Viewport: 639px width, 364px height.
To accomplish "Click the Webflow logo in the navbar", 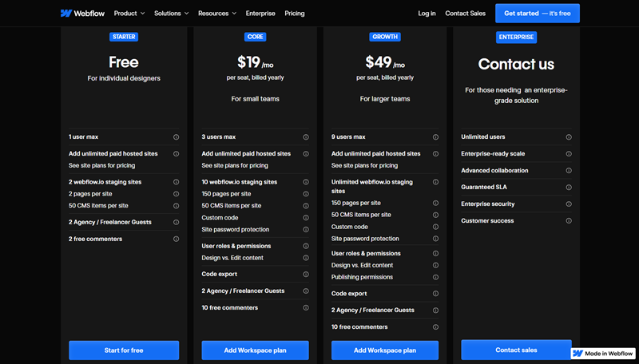I will pos(83,14).
